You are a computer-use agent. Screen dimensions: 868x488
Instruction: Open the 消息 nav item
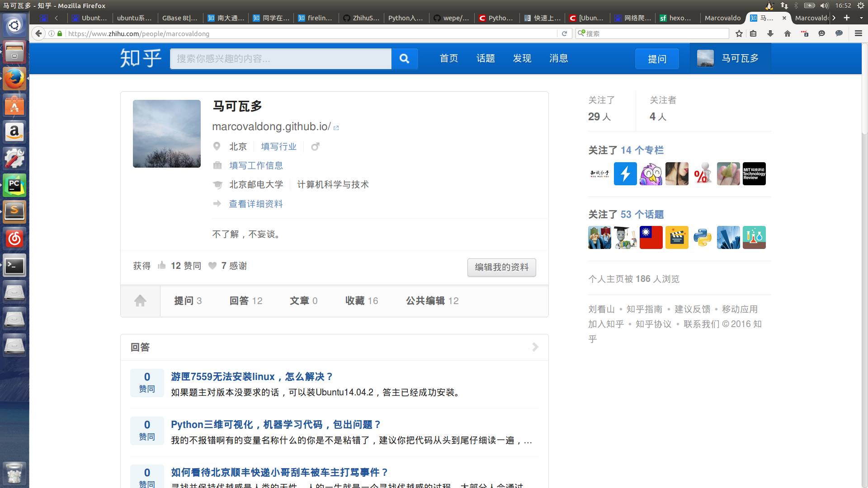click(559, 58)
